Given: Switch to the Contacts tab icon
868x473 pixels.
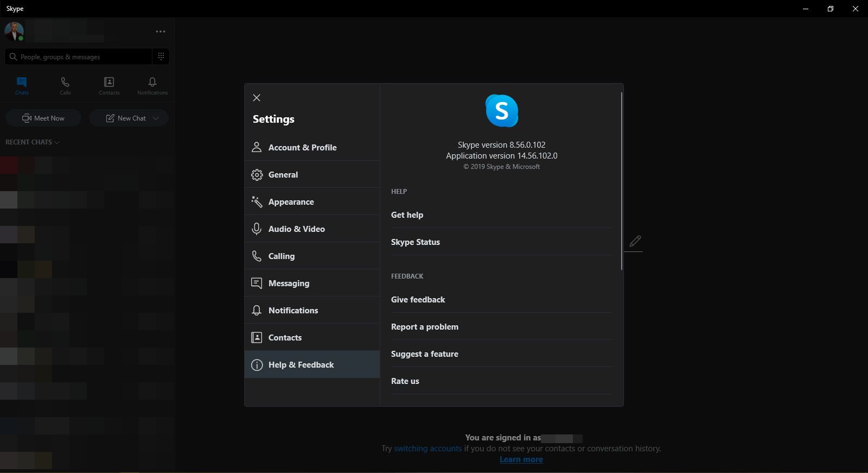Looking at the screenshot, I should point(109,85).
